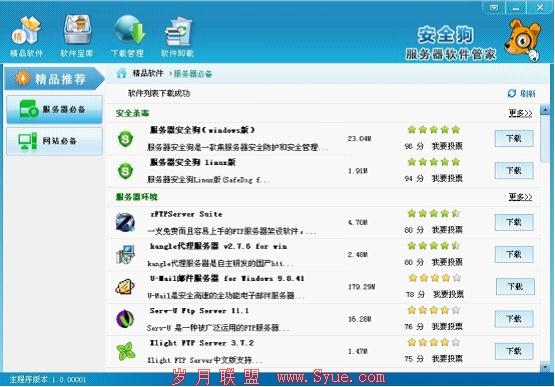Click the Serv-U Ftp Server icon

(125, 319)
